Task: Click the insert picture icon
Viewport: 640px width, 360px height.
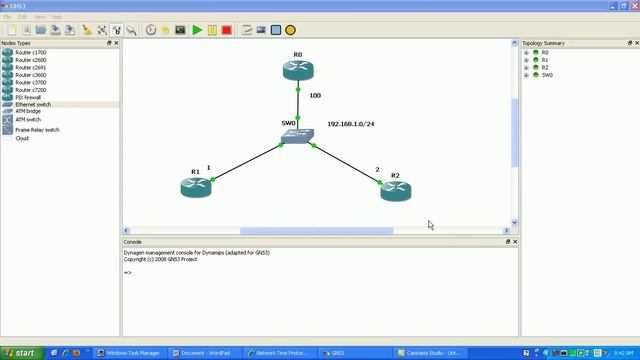Action: point(261,30)
